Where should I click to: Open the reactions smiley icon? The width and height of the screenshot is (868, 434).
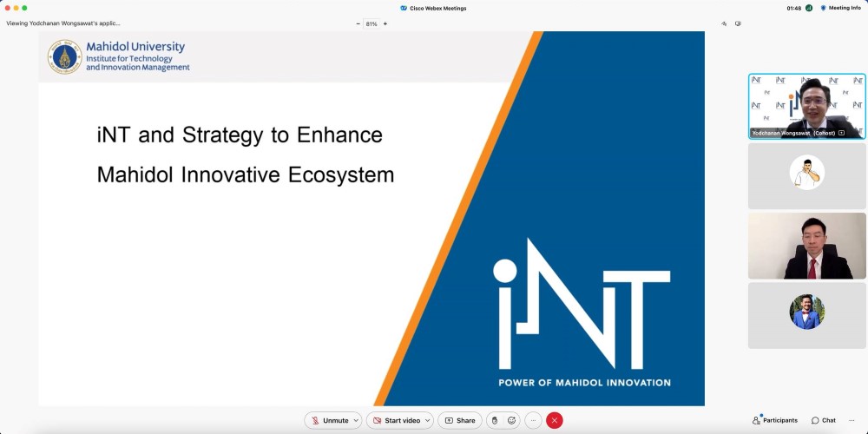coord(511,420)
